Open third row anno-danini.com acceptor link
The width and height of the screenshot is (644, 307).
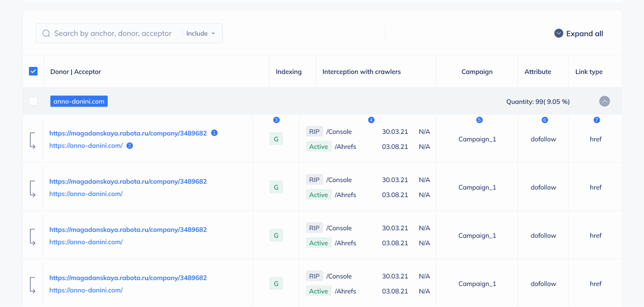tap(86, 242)
